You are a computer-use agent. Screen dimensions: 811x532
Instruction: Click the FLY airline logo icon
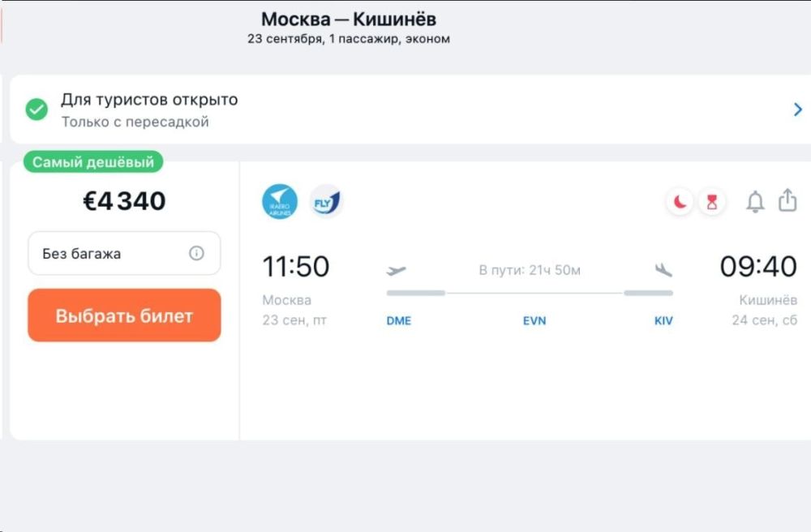pyautogui.click(x=326, y=201)
